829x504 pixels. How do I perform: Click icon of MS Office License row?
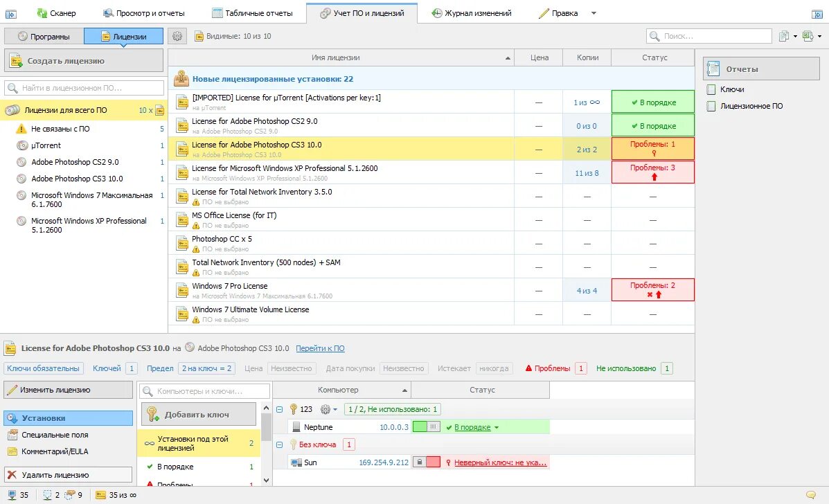[182, 219]
